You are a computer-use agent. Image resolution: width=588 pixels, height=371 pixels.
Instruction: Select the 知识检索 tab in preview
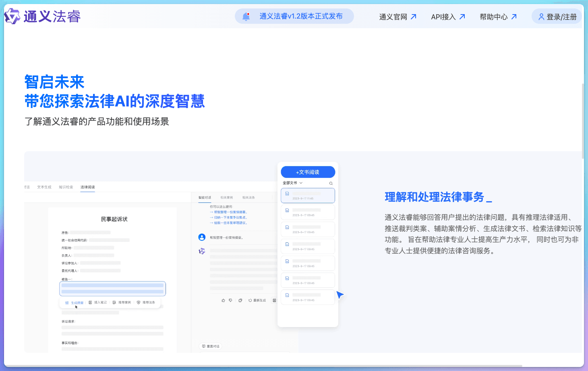tap(66, 187)
